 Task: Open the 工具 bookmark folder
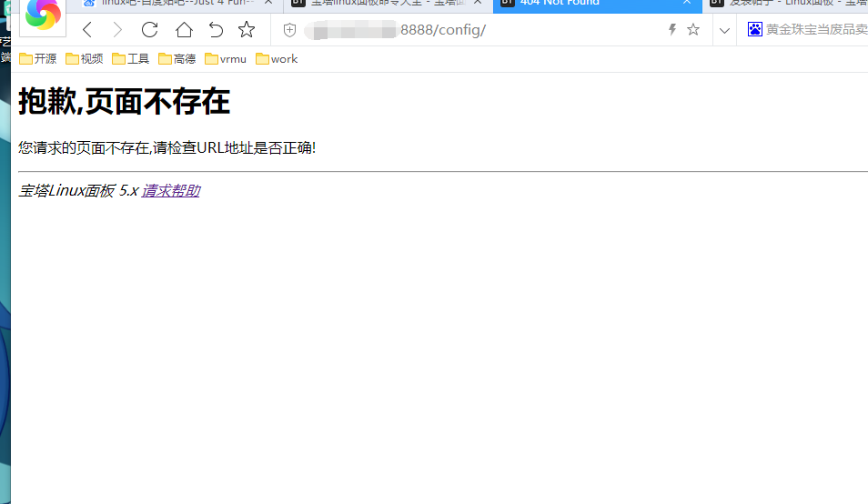pyautogui.click(x=131, y=58)
